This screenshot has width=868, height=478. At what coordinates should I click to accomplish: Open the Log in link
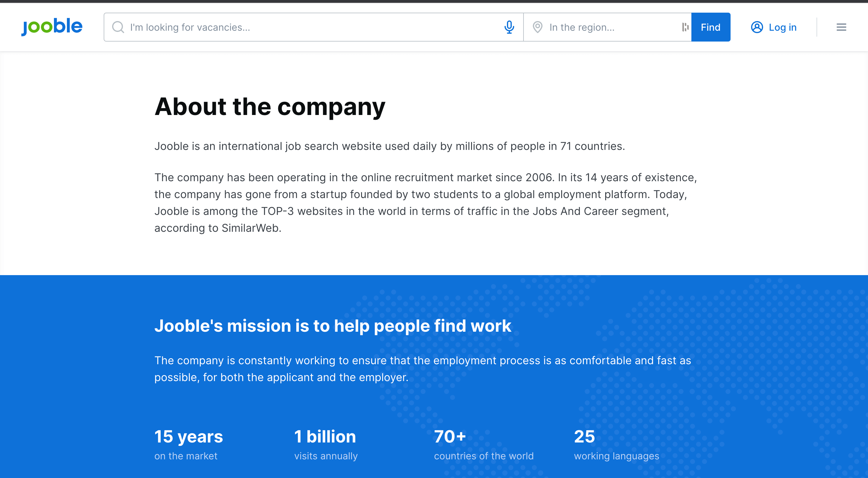pos(782,27)
